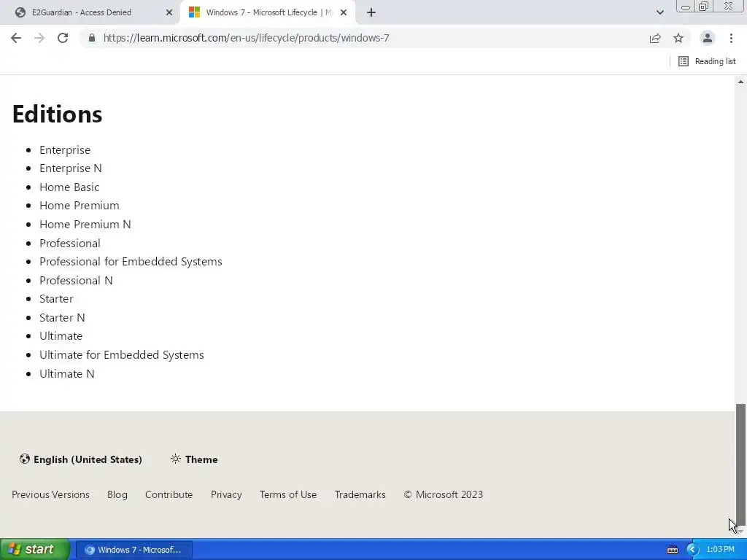Screen dimensions: 747x560
Task: Go back to the previous page
Action: 16,38
